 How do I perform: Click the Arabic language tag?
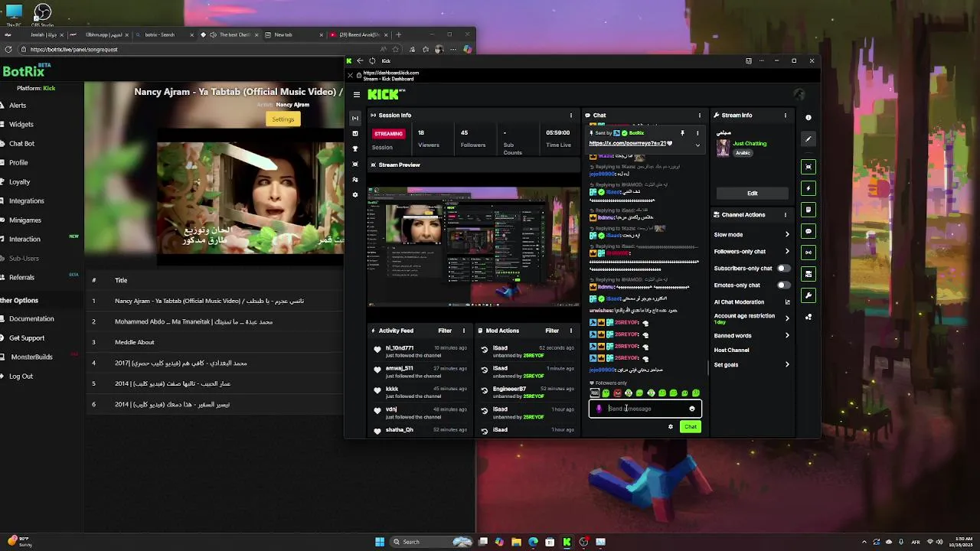tap(743, 153)
